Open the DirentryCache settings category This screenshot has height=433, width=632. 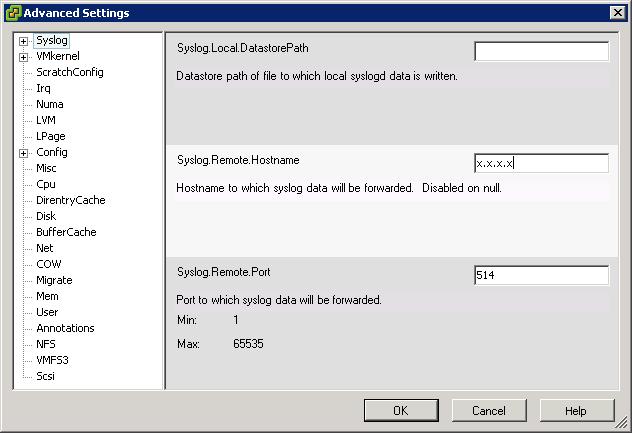[71, 200]
